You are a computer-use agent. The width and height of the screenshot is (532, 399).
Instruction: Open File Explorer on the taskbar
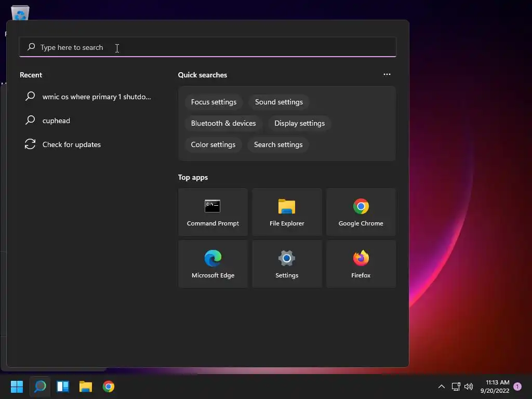tap(86, 387)
